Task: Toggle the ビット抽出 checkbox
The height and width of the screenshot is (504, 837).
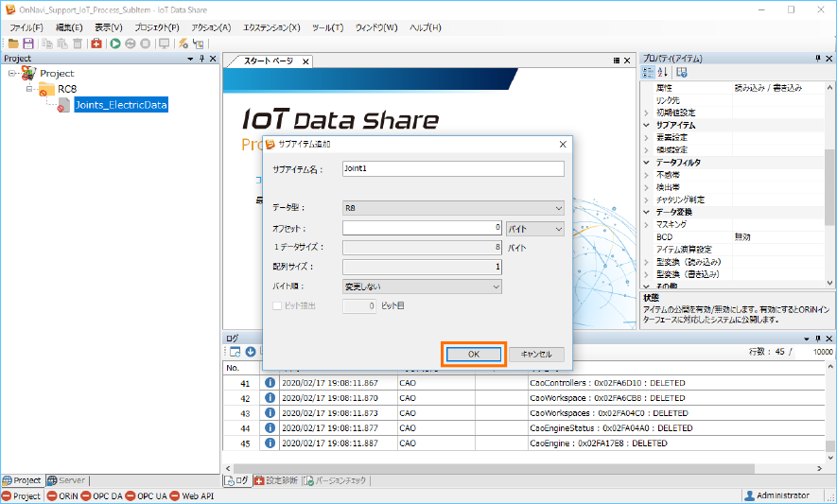Action: 277,306
